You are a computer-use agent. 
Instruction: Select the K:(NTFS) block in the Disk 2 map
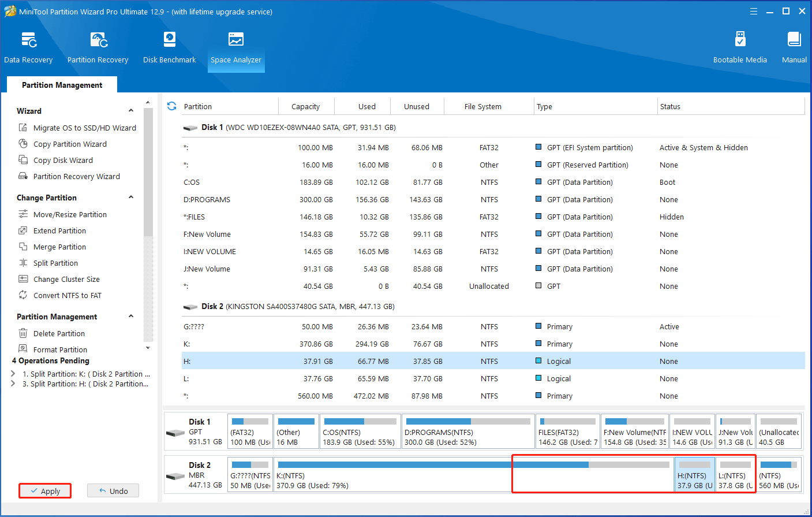[473, 475]
